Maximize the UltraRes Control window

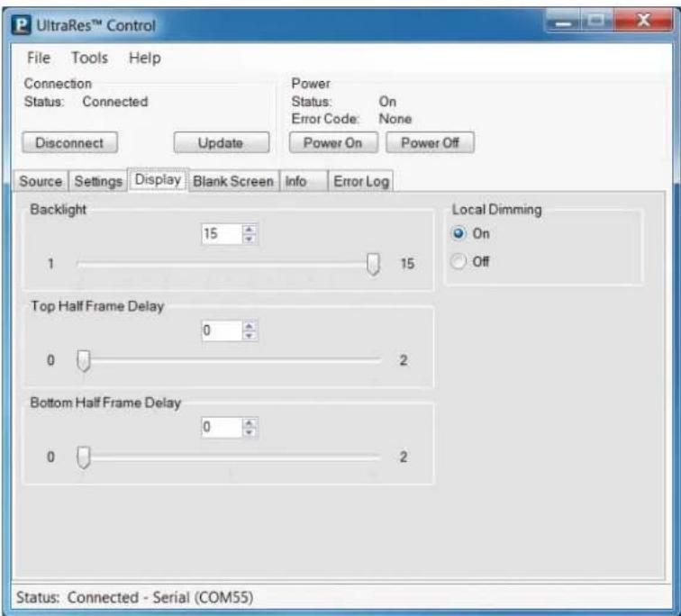(x=596, y=22)
